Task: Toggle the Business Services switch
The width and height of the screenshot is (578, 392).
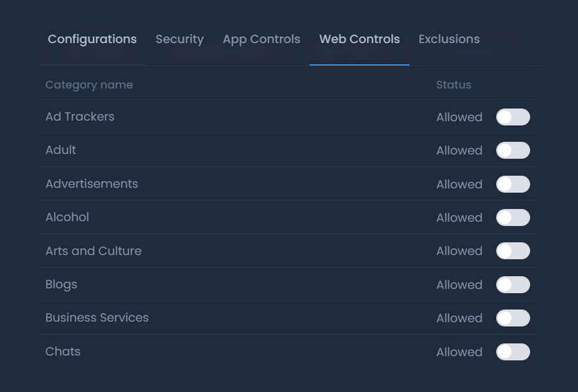Action: (x=513, y=318)
